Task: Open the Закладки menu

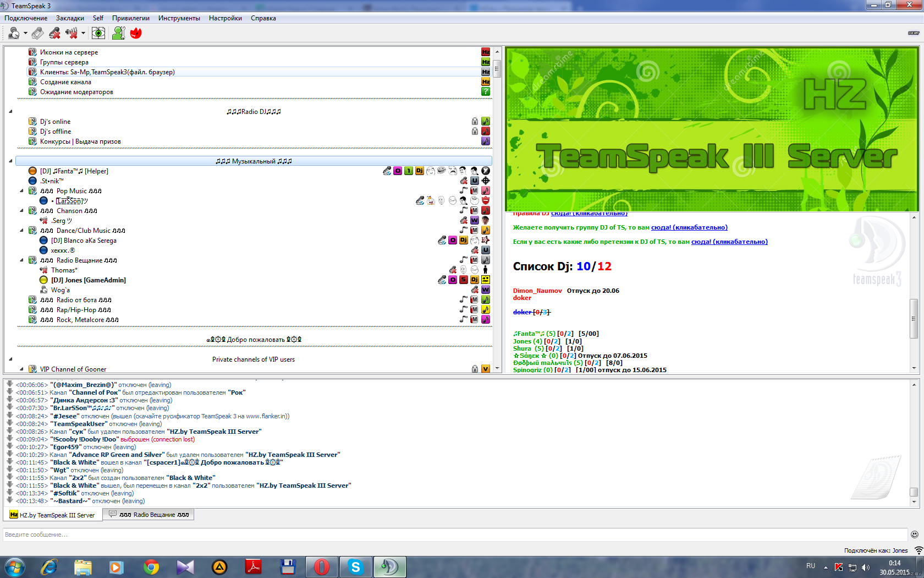Action: click(70, 18)
